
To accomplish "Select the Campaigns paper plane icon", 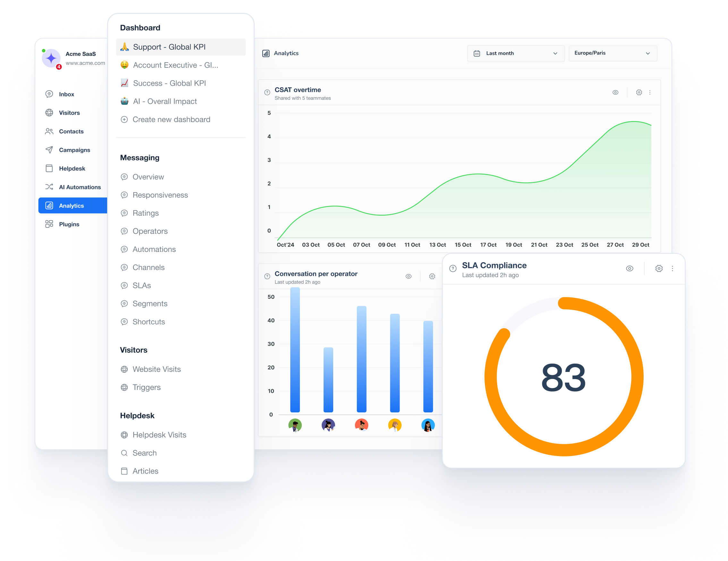I will (49, 150).
